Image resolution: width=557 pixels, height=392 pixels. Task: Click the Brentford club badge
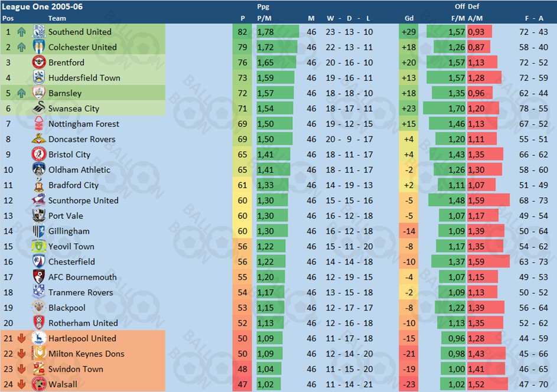(39, 63)
